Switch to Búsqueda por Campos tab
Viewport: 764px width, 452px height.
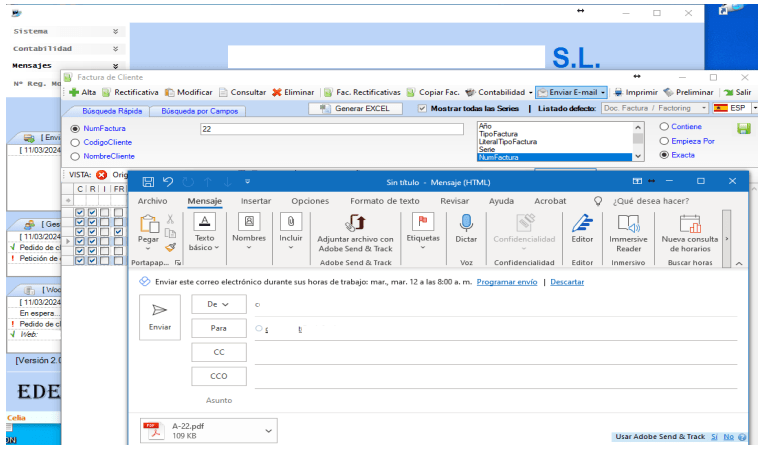pyautogui.click(x=200, y=111)
